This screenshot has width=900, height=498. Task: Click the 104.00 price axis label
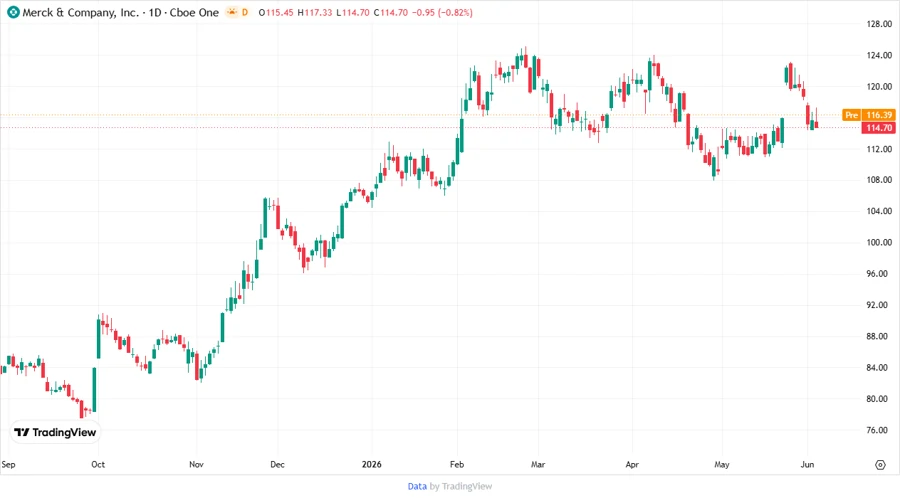click(x=879, y=211)
